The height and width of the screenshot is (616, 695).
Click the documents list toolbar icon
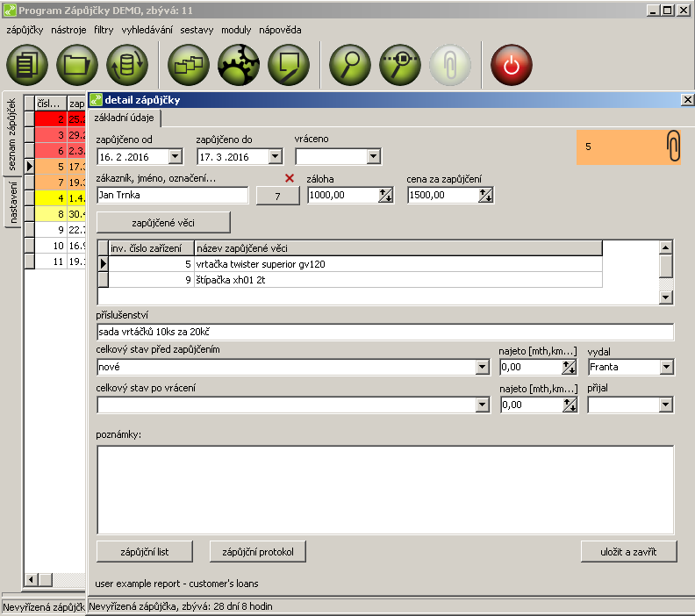[26, 65]
